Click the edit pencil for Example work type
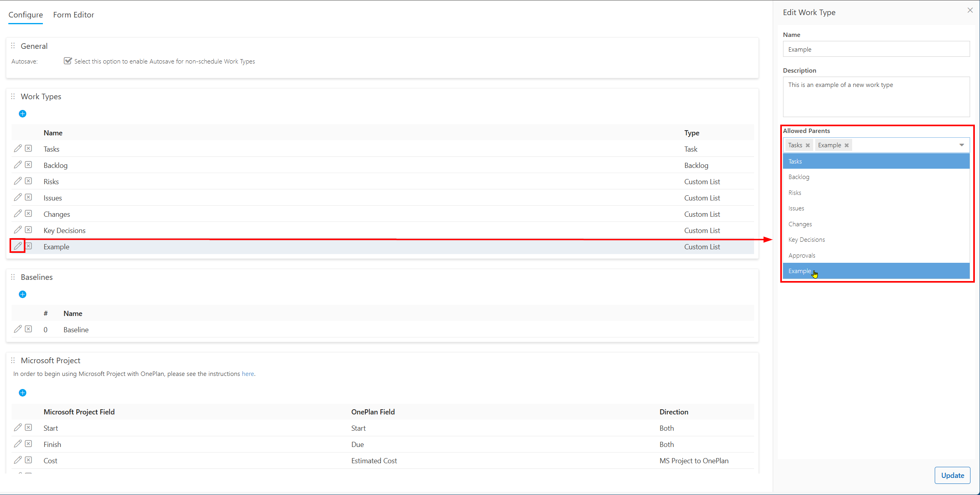The width and height of the screenshot is (980, 495). coord(17,246)
